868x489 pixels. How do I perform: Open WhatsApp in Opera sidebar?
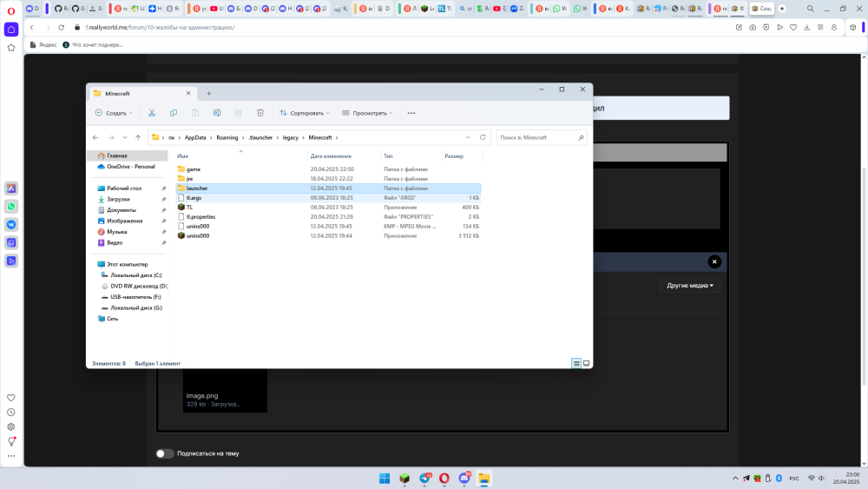pyautogui.click(x=11, y=207)
